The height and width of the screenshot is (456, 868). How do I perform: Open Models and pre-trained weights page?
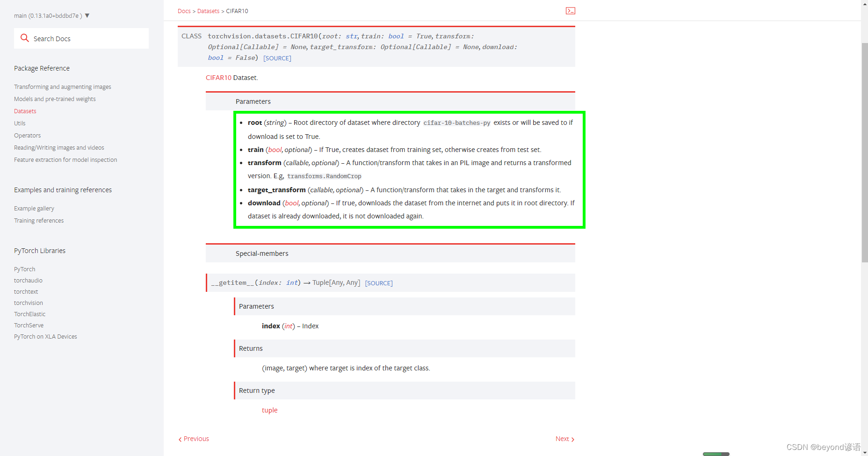55,99
